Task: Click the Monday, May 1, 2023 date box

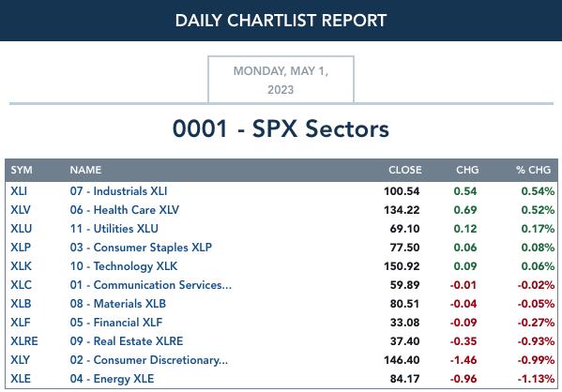Action: click(281, 80)
